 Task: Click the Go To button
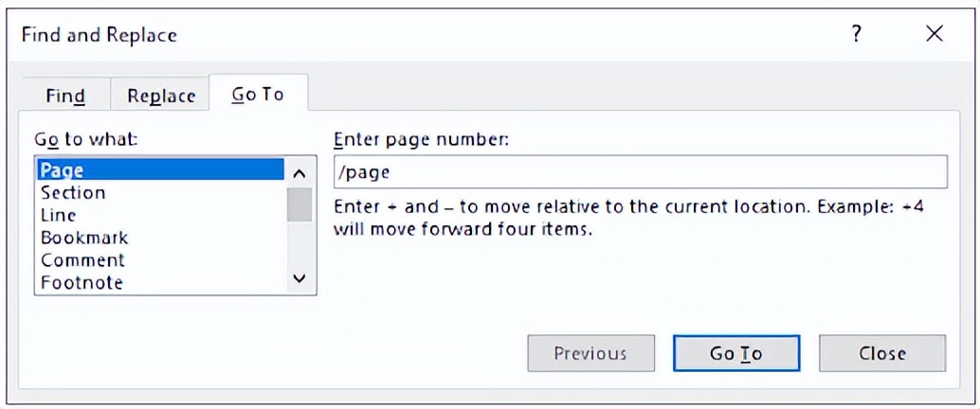point(736,353)
